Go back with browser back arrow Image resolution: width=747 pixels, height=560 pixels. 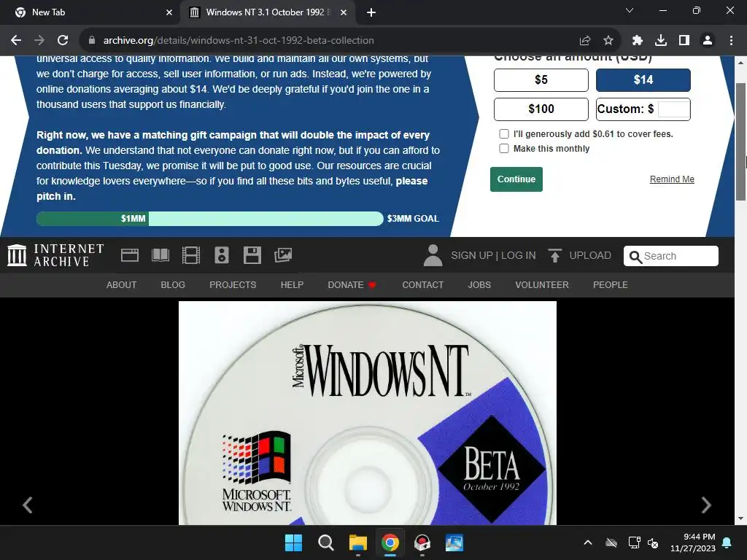pos(16,41)
